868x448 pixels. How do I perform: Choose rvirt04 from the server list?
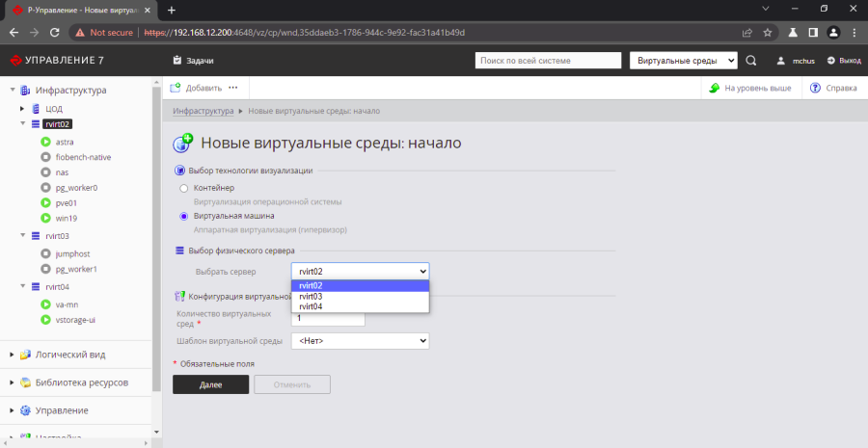[311, 306]
